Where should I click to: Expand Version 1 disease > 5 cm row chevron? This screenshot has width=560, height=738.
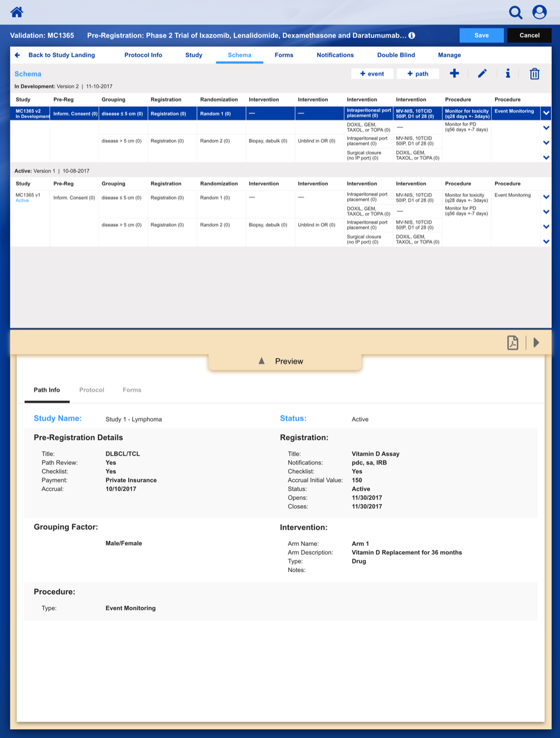(546, 227)
